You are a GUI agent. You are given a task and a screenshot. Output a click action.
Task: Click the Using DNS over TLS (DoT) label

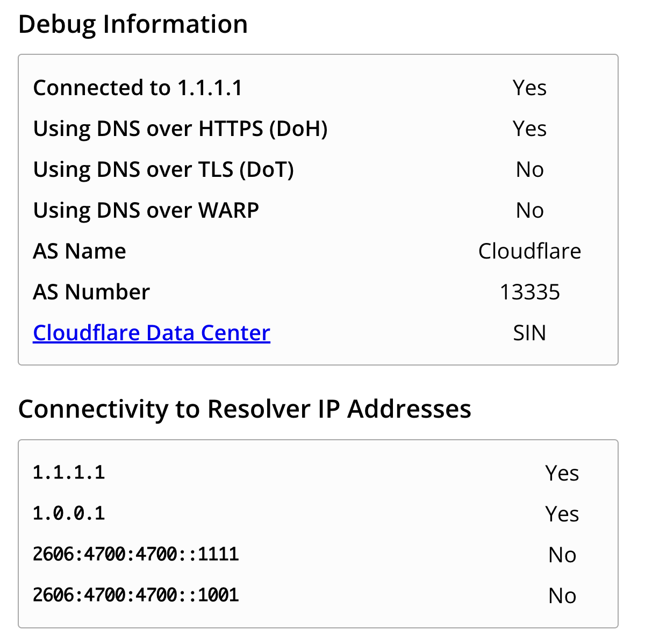(x=163, y=169)
